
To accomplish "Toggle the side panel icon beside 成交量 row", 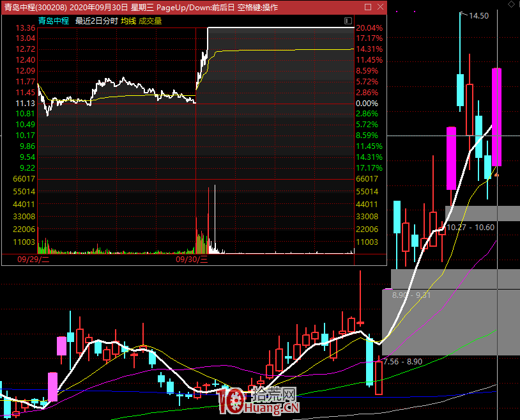I will 348,21.
